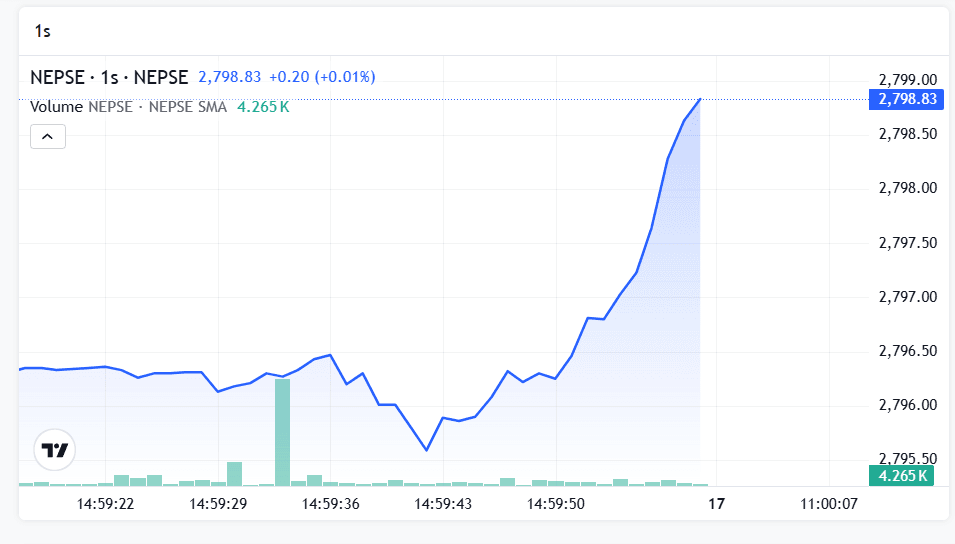The height and width of the screenshot is (544, 955).
Task: Click the NEPSE SMA legend text
Action: pos(188,107)
